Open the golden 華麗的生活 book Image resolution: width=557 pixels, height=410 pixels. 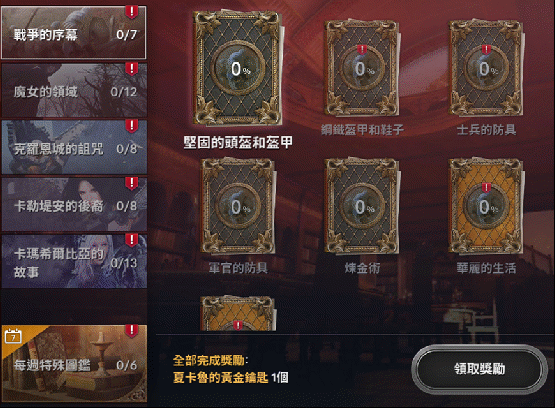click(486, 206)
